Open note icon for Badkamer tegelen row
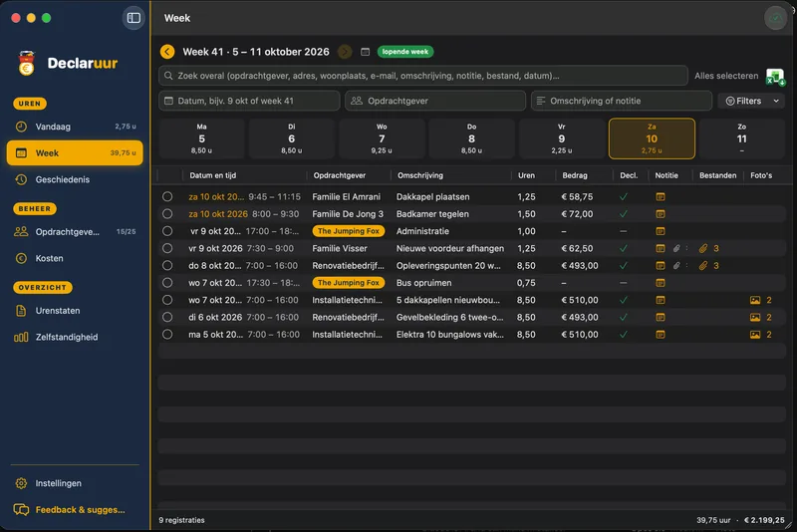This screenshot has width=797, height=532. click(661, 214)
